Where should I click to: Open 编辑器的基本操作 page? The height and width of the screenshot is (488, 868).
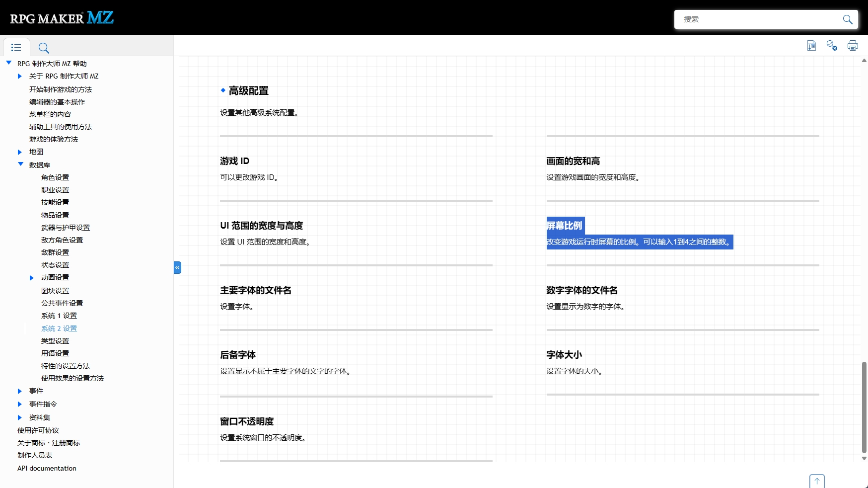coord(57,102)
